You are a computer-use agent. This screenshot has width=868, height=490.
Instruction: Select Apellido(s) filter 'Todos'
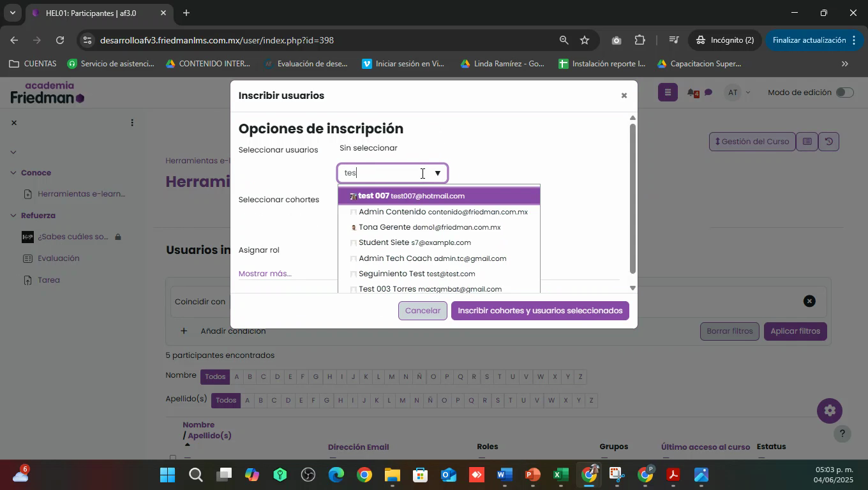[x=226, y=400]
